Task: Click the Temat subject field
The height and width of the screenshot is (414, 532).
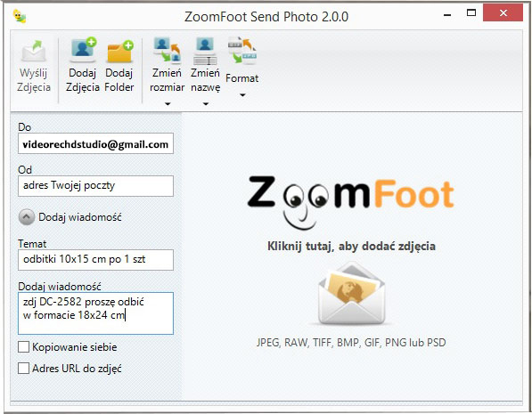Action: pos(95,260)
